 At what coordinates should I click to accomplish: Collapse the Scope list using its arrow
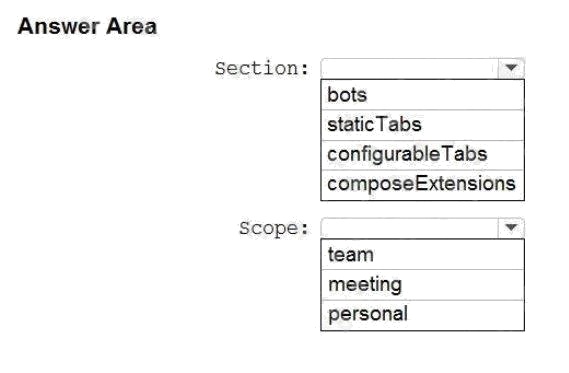tap(511, 228)
